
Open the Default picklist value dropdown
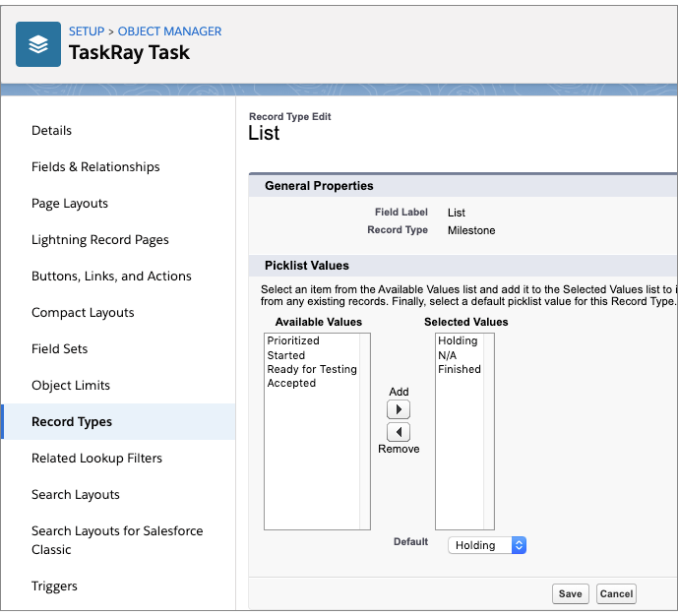487,545
